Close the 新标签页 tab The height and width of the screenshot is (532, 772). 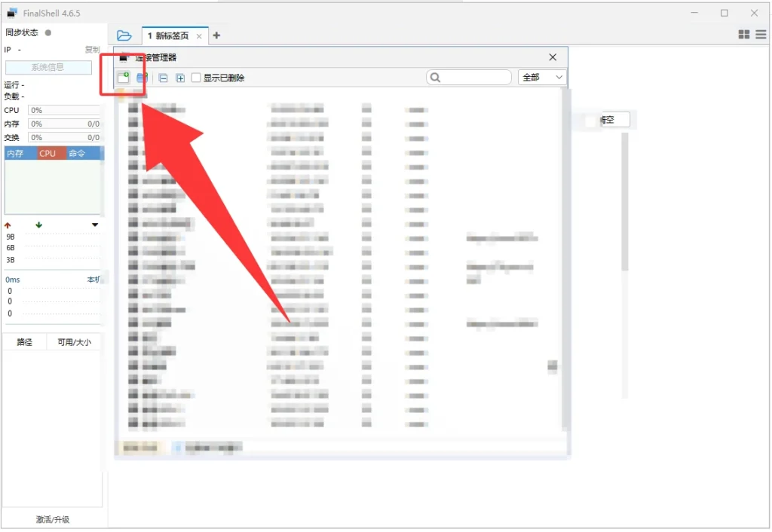pos(199,36)
